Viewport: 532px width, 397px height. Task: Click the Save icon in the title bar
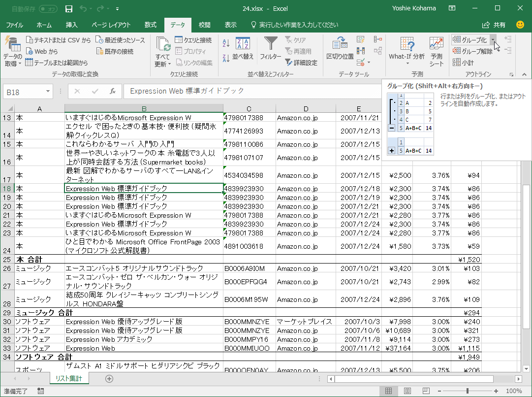click(x=69, y=9)
